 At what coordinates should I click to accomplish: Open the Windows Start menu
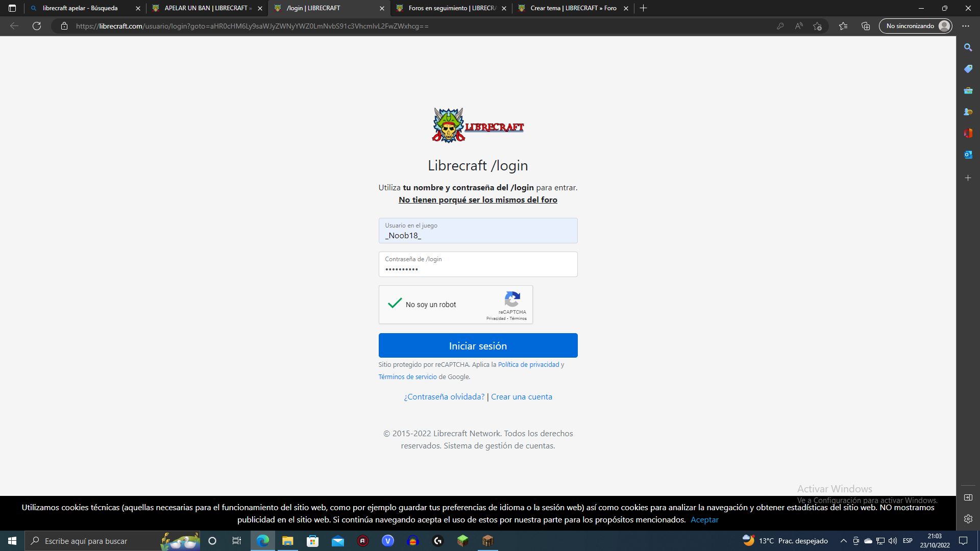click(x=12, y=541)
